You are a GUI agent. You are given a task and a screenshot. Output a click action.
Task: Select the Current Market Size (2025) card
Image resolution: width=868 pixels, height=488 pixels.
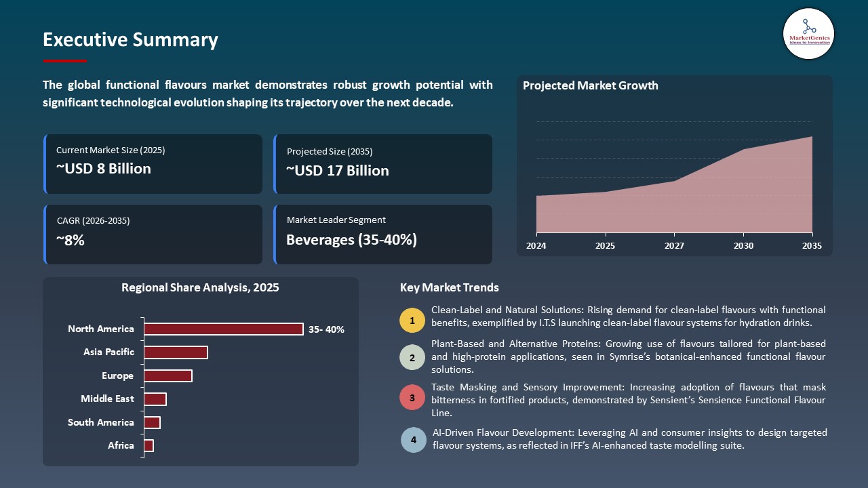point(153,164)
